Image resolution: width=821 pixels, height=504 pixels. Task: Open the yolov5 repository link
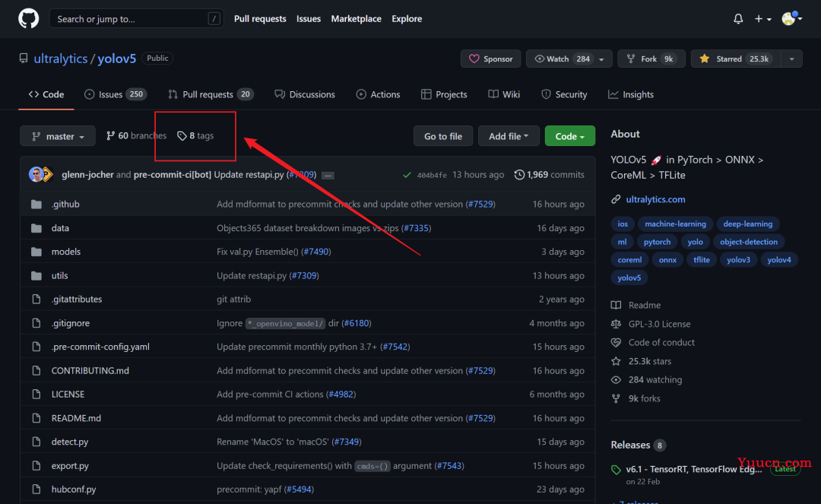point(117,59)
